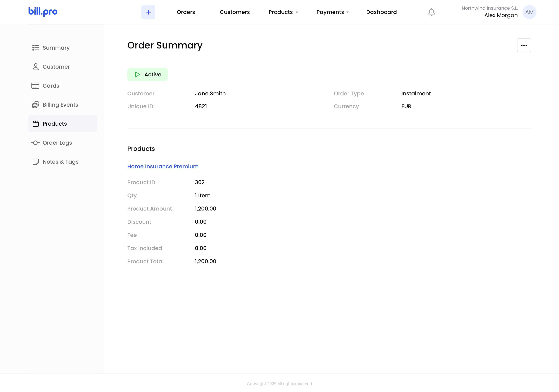Expand the Payments dropdown arrow in top nav
This screenshot has width=559, height=392.
coord(347,12)
